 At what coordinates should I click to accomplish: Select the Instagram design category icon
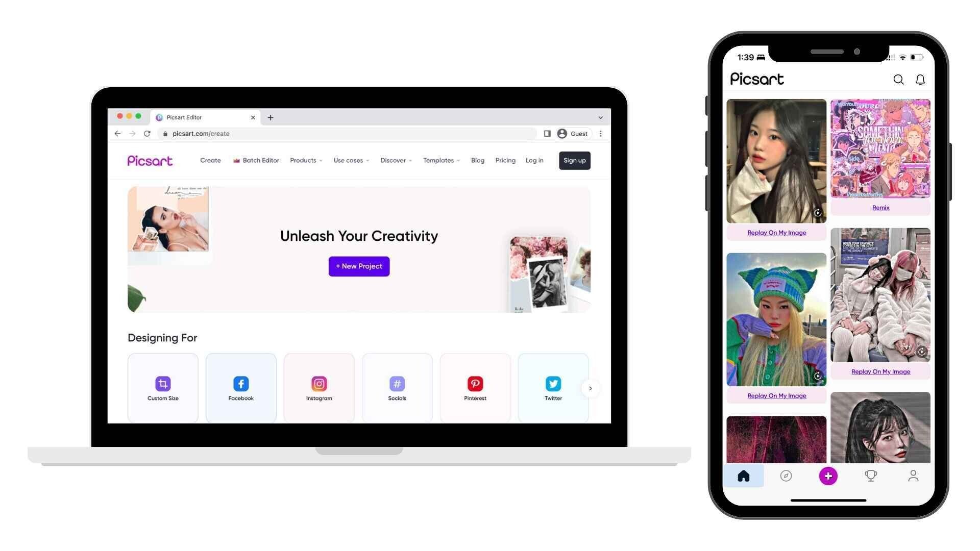pyautogui.click(x=318, y=383)
